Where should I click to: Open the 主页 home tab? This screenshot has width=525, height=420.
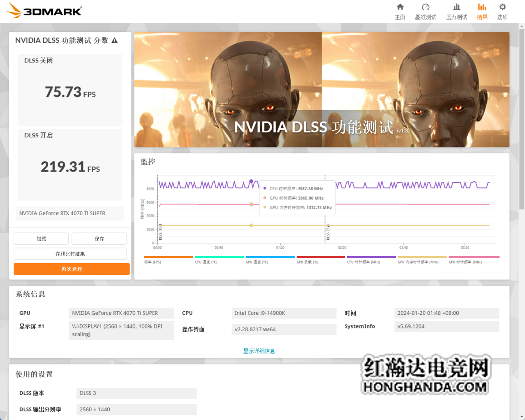click(x=400, y=12)
